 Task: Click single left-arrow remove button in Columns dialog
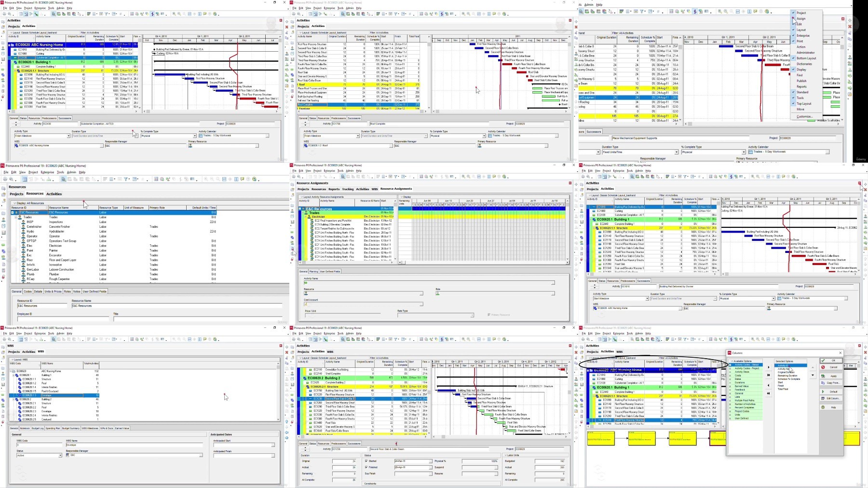[769, 385]
